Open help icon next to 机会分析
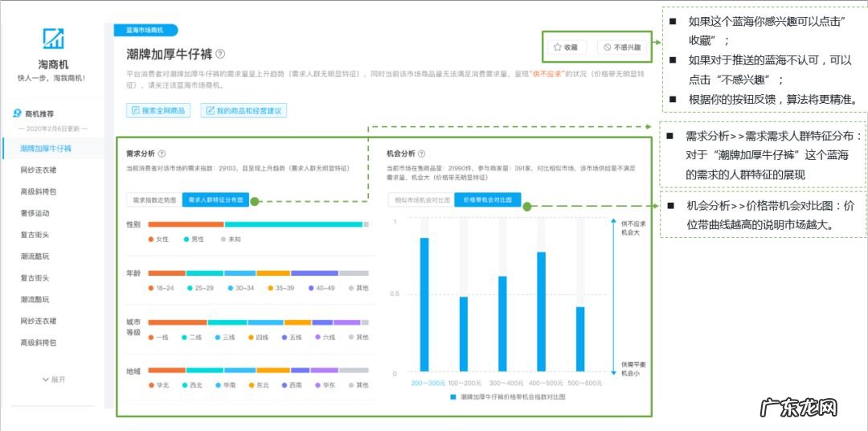This screenshot has width=868, height=431. coord(421,154)
